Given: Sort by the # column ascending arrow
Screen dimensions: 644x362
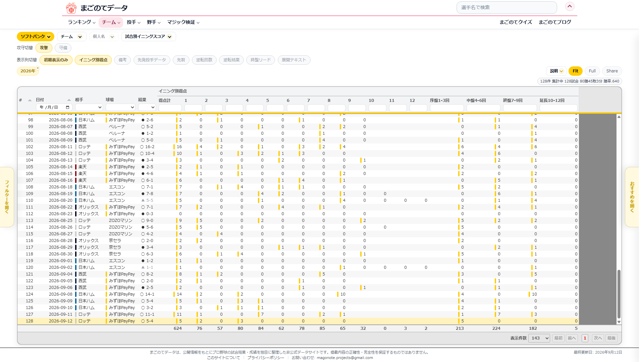Looking at the screenshot, I should point(30,100).
